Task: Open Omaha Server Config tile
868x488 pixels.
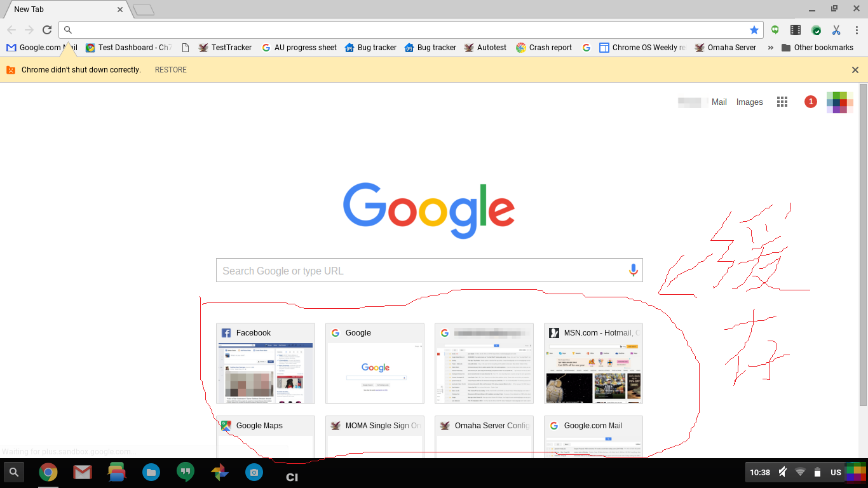Action: (x=484, y=437)
